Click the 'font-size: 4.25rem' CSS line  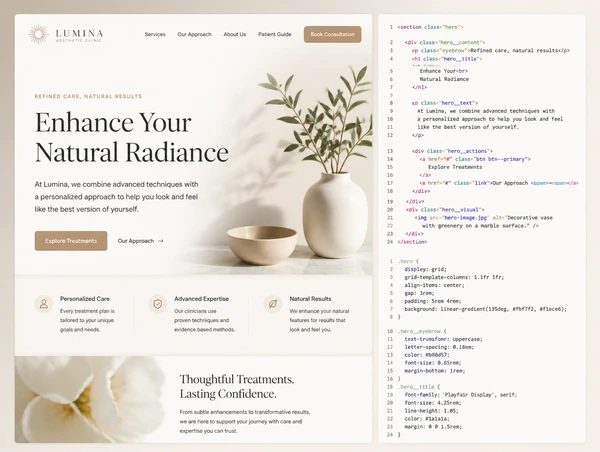coord(432,403)
